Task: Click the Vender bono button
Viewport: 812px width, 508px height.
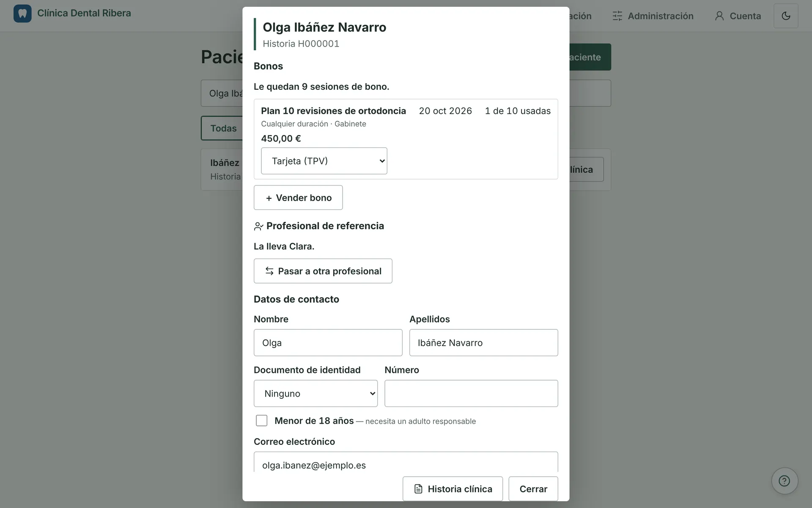Action: (x=298, y=198)
